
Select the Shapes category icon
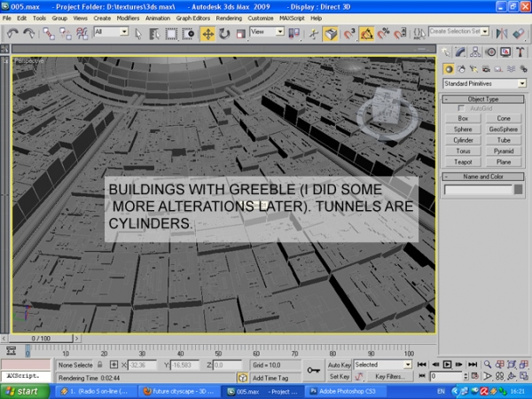tap(461, 69)
